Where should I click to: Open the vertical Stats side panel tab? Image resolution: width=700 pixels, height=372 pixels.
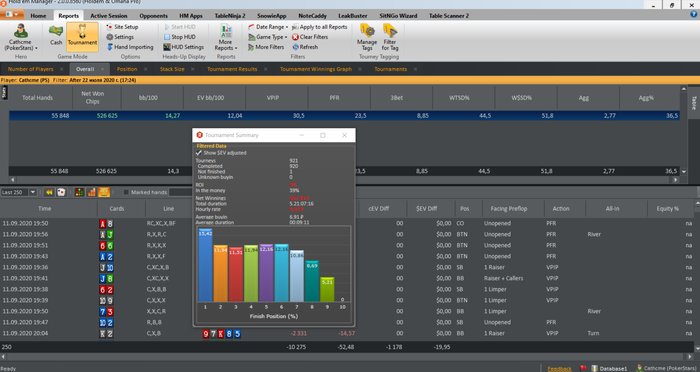pyautogui.click(x=4, y=92)
